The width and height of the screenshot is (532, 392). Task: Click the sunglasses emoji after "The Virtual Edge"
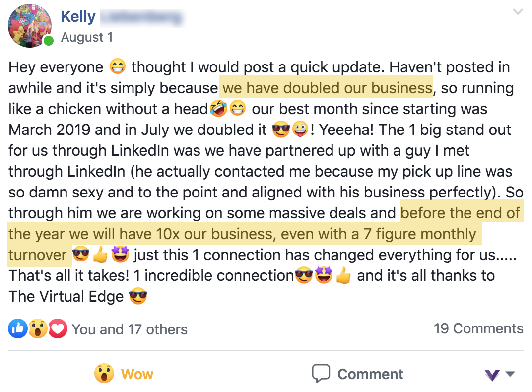tap(138, 297)
